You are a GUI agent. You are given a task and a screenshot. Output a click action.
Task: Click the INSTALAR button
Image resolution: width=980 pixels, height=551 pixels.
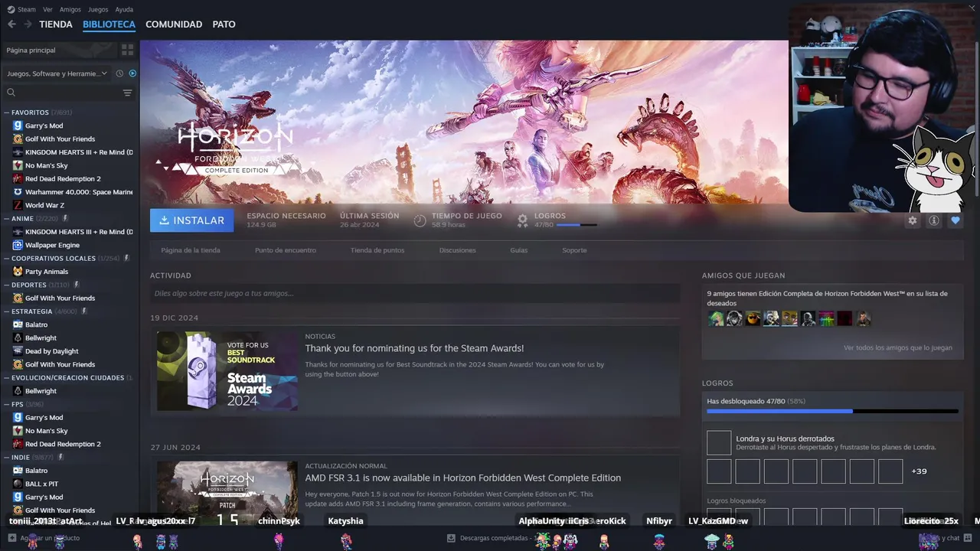point(192,220)
